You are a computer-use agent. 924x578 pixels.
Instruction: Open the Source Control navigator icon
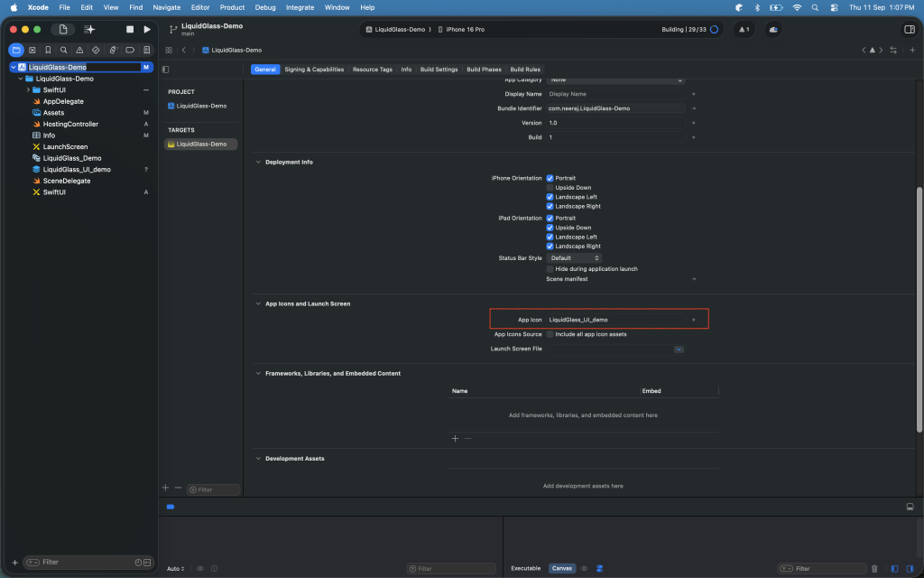pyautogui.click(x=32, y=51)
